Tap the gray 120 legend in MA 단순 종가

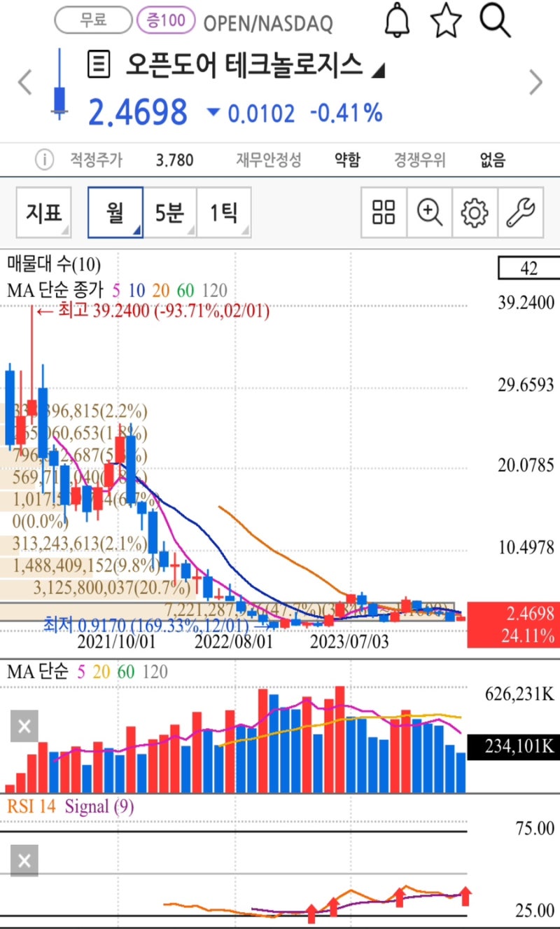[214, 290]
